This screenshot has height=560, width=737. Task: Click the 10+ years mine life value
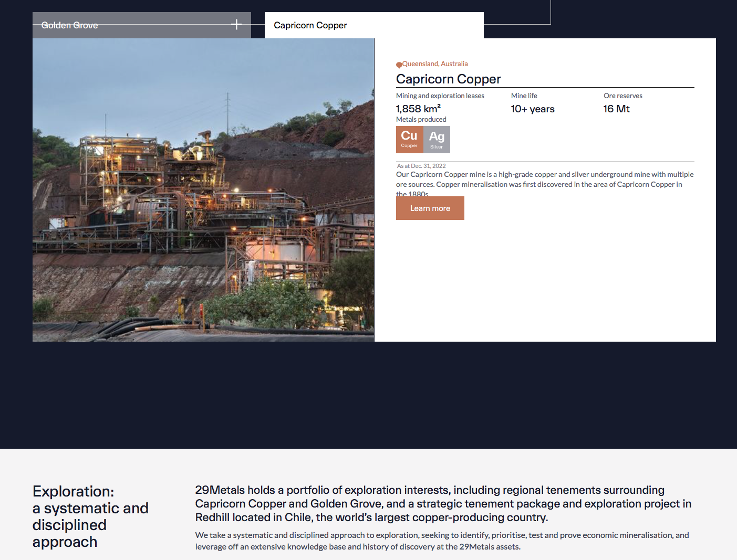point(532,109)
